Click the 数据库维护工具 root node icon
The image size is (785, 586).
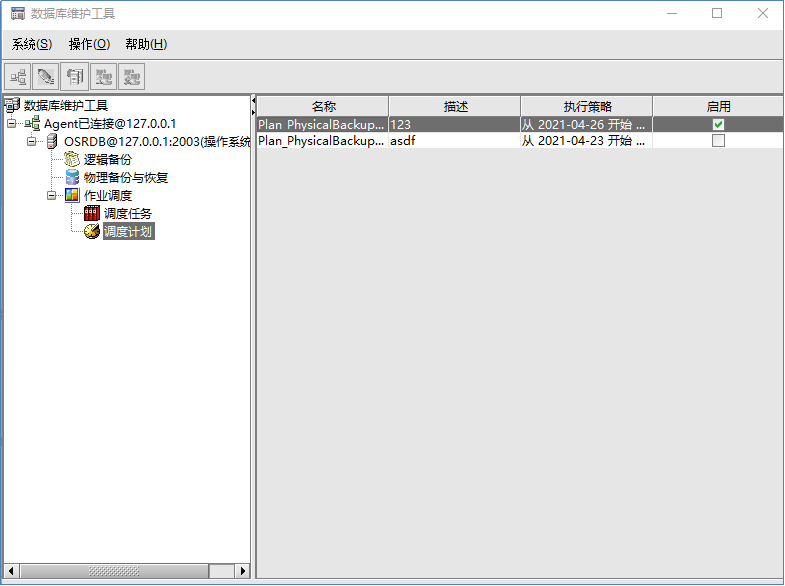(12, 106)
